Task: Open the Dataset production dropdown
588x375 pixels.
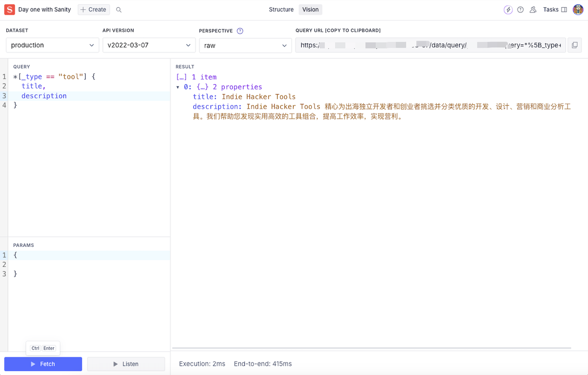Action: coord(52,45)
